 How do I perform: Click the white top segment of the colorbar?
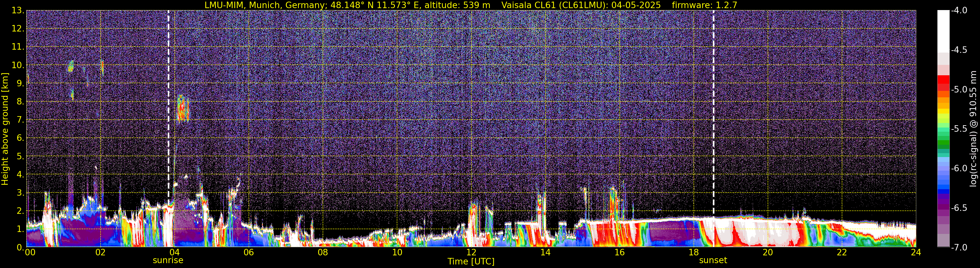pos(943,31)
